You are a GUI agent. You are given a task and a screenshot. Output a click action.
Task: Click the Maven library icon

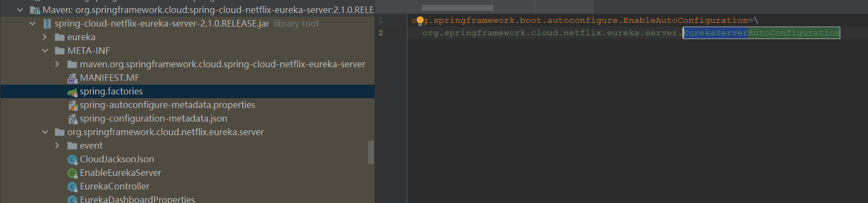(x=35, y=10)
